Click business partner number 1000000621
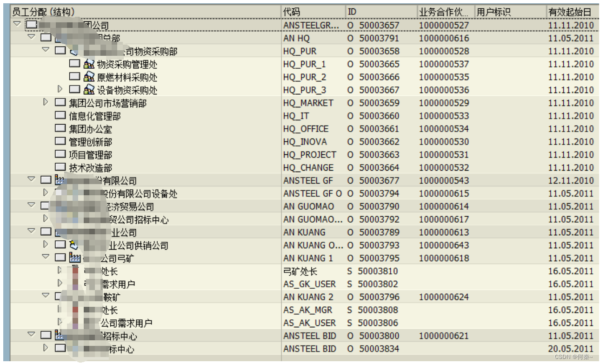 pyautogui.click(x=444, y=336)
